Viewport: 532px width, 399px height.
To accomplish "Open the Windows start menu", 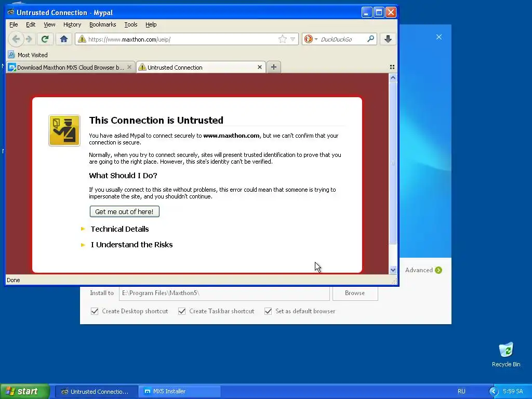I will (x=25, y=391).
